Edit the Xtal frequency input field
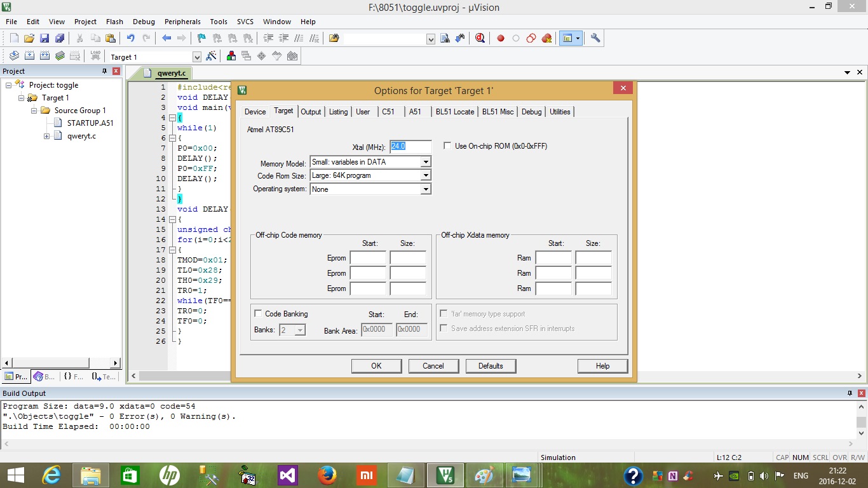The image size is (868, 488). (410, 147)
